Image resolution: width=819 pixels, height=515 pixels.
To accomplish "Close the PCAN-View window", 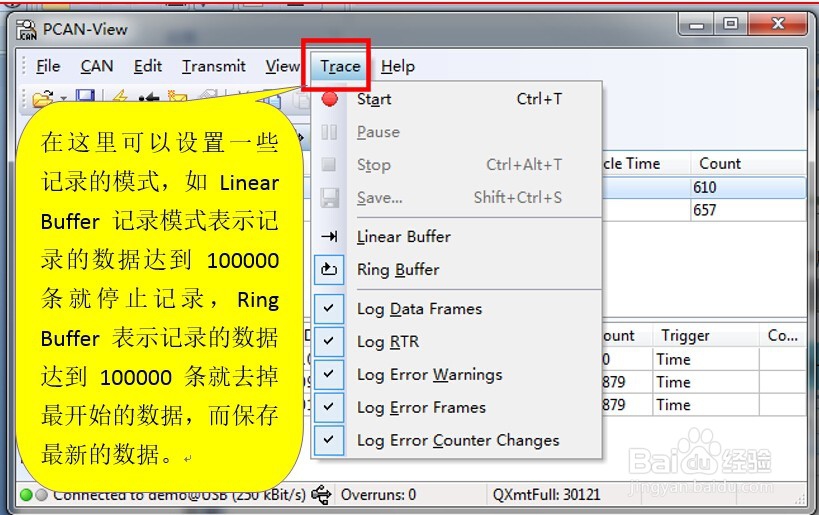I will point(778,24).
